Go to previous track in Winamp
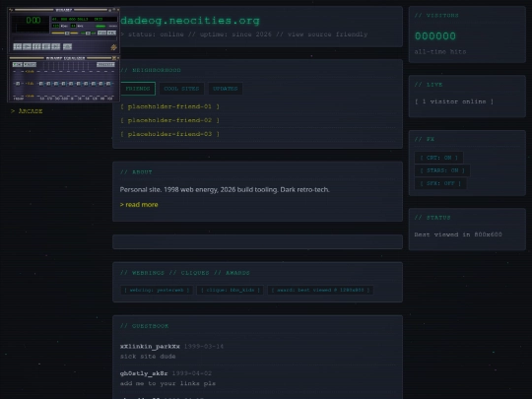Viewport: 532px width, 399px height. click(x=18, y=47)
